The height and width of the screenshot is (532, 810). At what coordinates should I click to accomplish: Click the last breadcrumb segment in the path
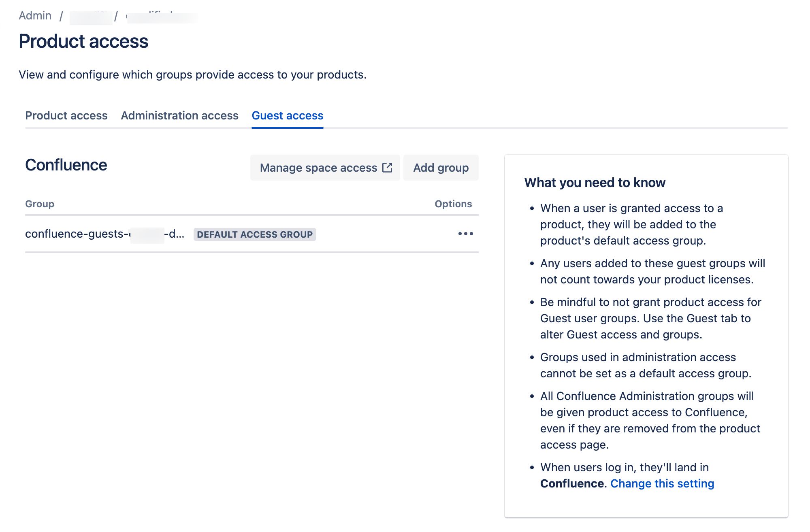(x=162, y=15)
